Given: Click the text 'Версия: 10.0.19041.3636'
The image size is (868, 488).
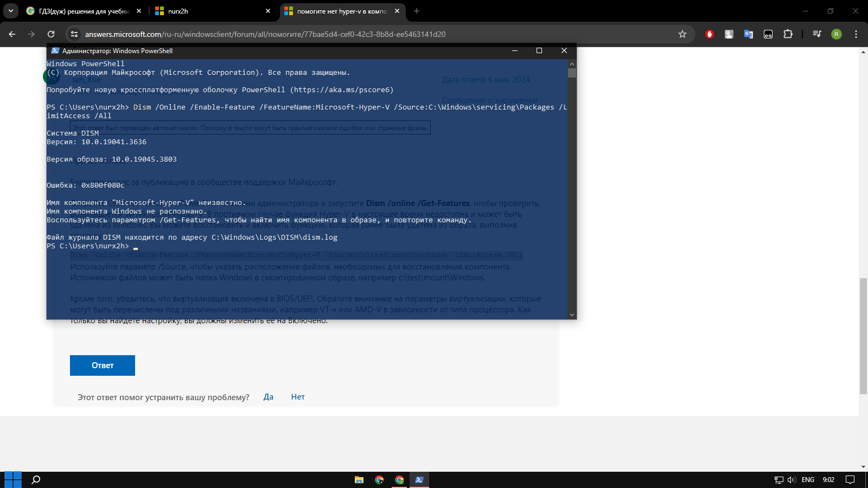Looking at the screenshot, I should point(97,142).
